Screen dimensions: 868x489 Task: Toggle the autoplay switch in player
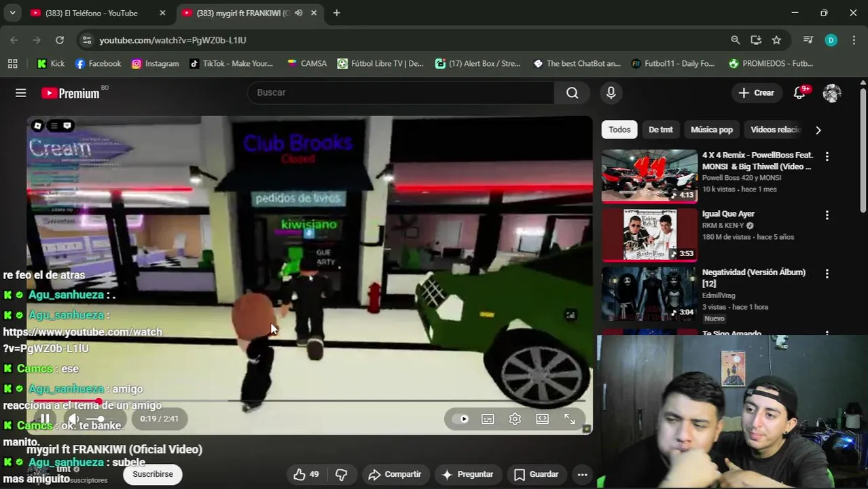pos(460,419)
